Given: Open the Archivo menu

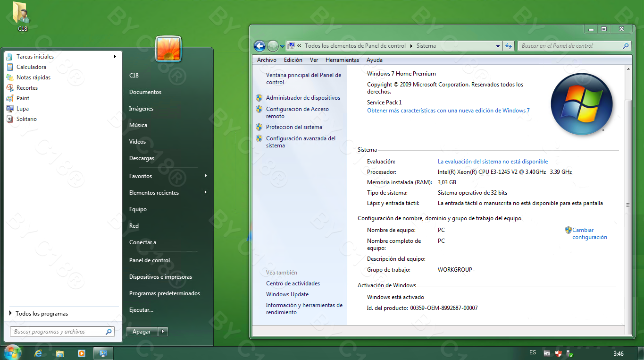Looking at the screenshot, I should point(267,60).
